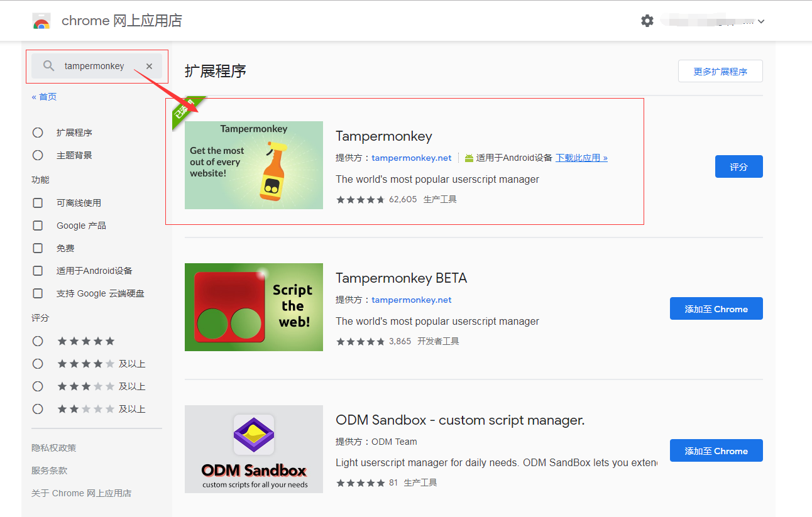
Task: Enable the 可离线使用 checkbox
Action: coord(38,202)
